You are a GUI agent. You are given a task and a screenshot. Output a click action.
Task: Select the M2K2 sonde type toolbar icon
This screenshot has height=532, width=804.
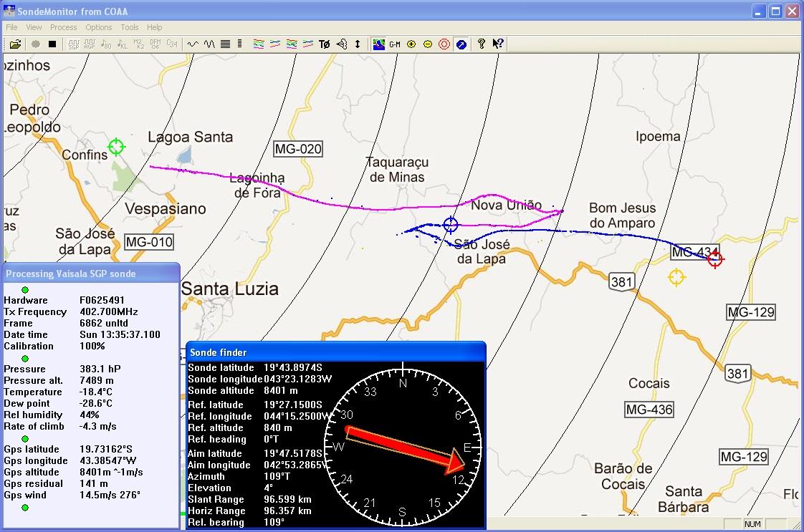(x=139, y=44)
